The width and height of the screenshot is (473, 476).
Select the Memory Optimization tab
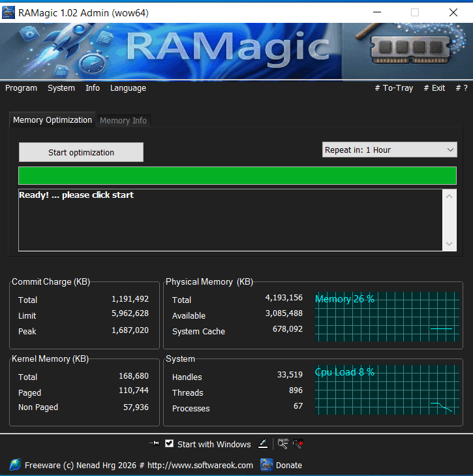(52, 120)
